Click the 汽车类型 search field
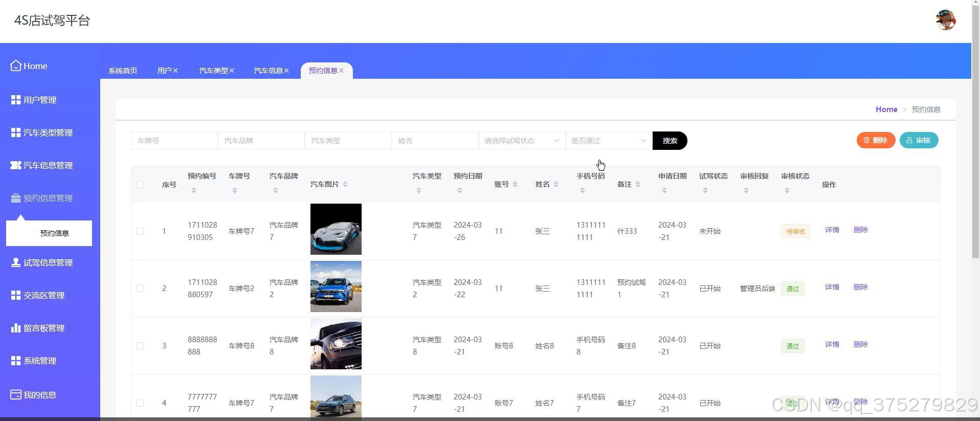 coord(348,141)
